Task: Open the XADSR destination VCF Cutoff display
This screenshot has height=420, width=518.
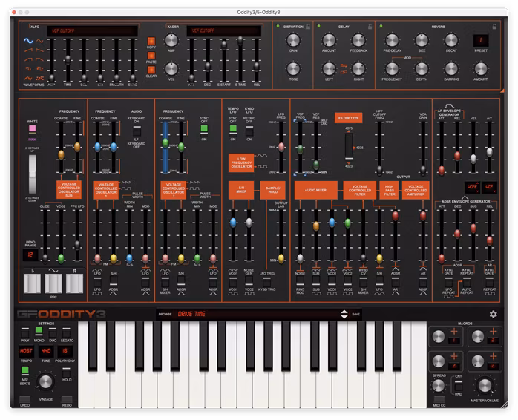Action: coord(223,30)
